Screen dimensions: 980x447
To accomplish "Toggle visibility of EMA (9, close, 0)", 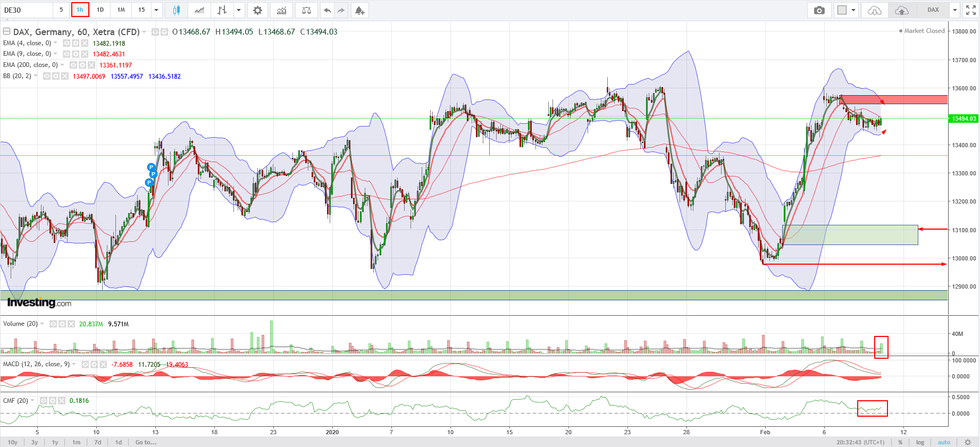I will tap(66, 54).
